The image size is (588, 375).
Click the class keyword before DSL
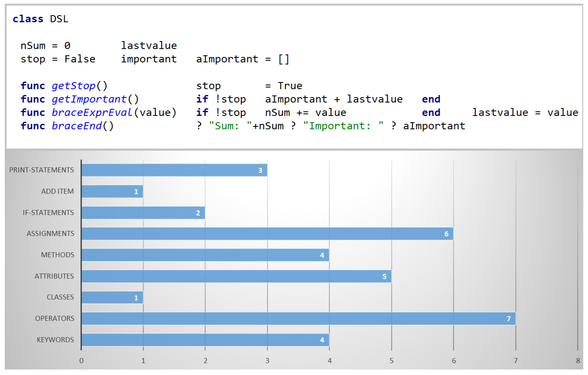tap(28, 19)
